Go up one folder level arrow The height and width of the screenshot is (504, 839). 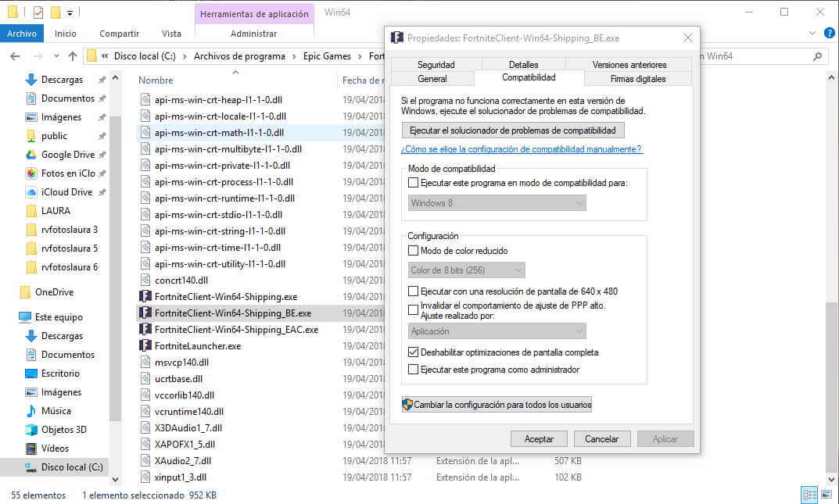[x=73, y=56]
